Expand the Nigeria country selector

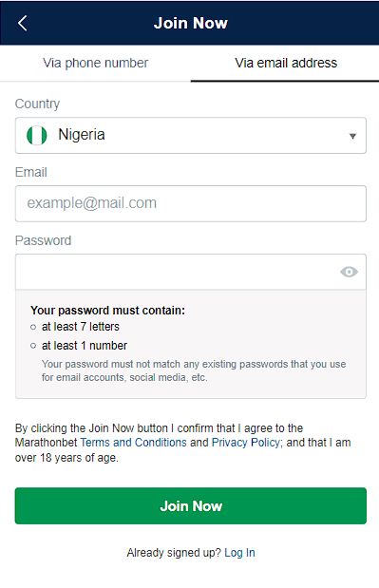click(190, 136)
